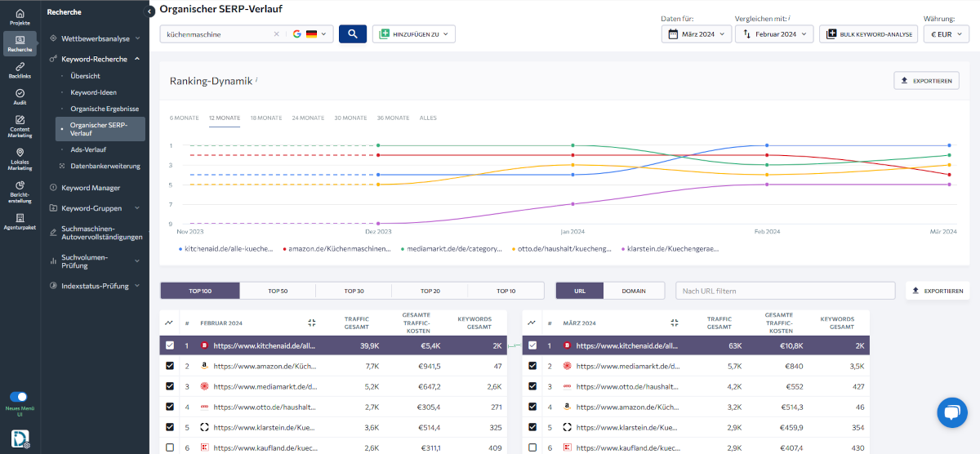
Task: Switch chart range to 18 Monate
Action: tap(266, 118)
